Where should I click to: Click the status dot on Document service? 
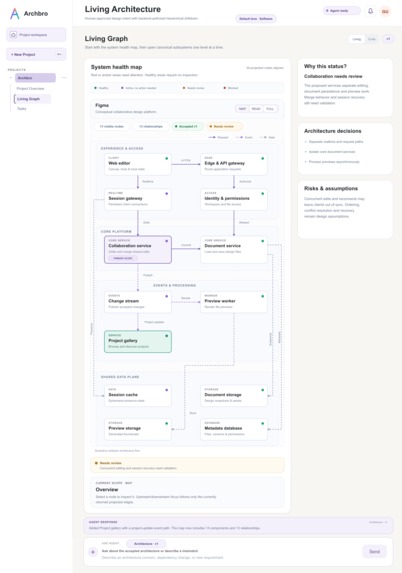262,241
